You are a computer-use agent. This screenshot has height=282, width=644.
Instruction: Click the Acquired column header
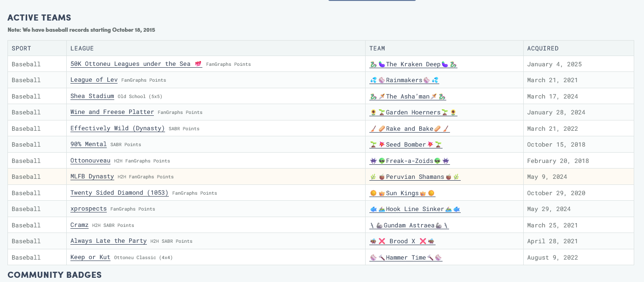point(542,49)
